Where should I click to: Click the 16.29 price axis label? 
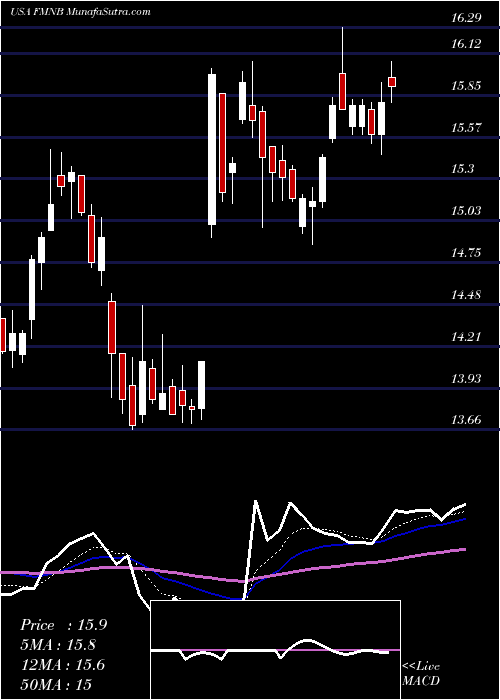(x=466, y=18)
